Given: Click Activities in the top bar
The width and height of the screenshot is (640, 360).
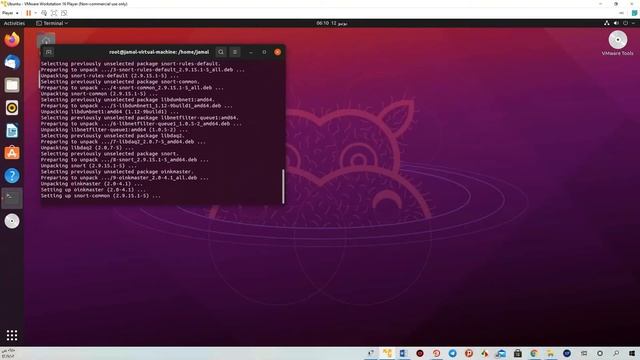Looking at the screenshot, I should tap(14, 23).
